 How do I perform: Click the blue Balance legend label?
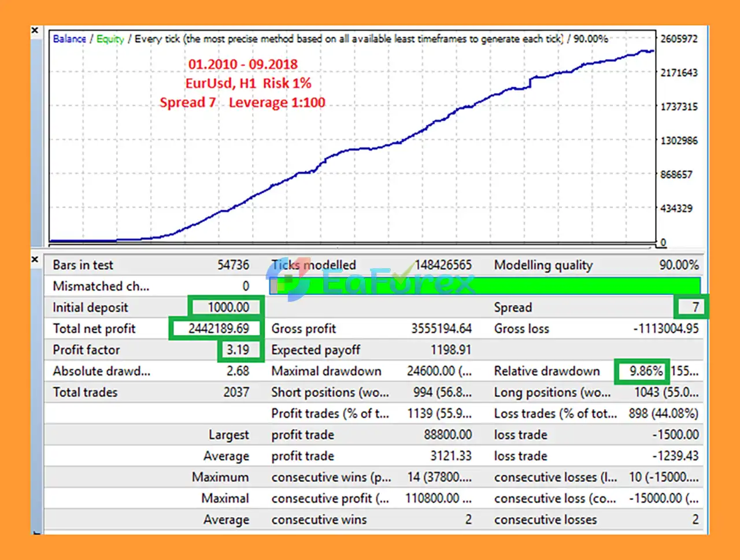coord(69,39)
